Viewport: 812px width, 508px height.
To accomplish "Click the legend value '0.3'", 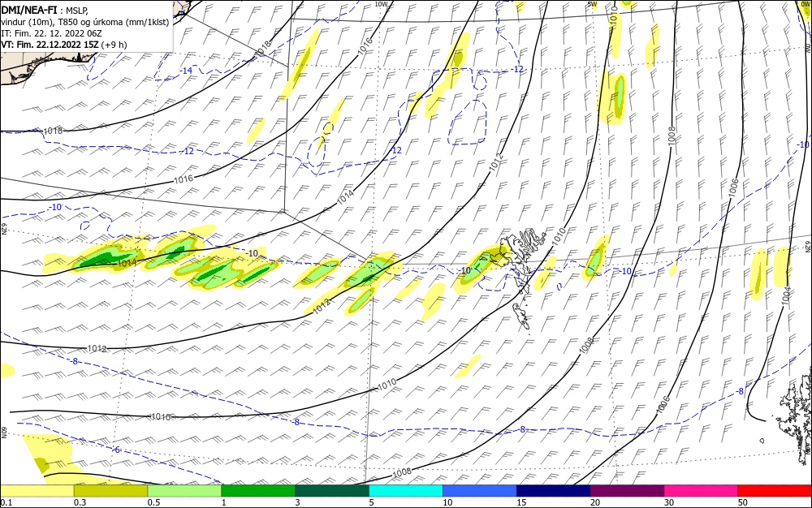I will coord(80,502).
